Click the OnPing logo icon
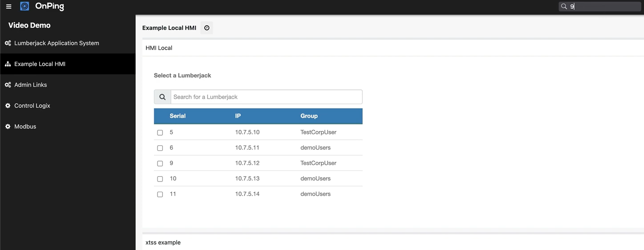 (x=24, y=6)
